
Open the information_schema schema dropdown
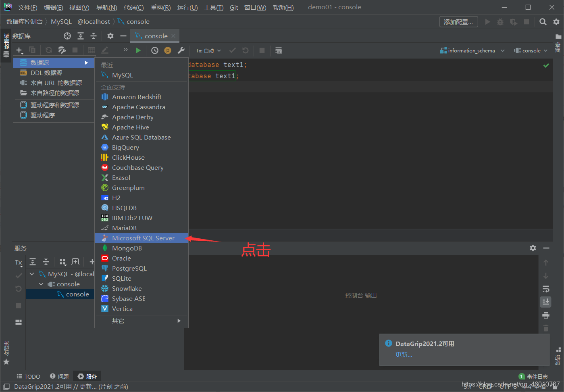tap(472, 50)
